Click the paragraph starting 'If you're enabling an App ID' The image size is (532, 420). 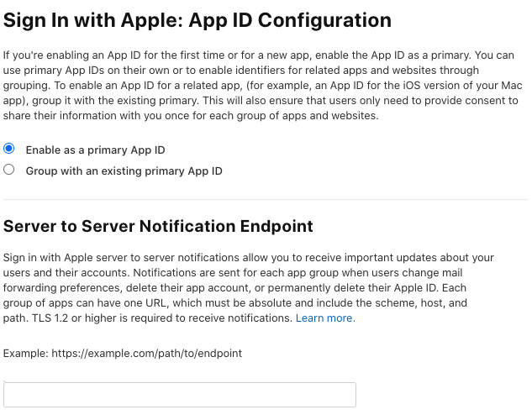click(262, 86)
